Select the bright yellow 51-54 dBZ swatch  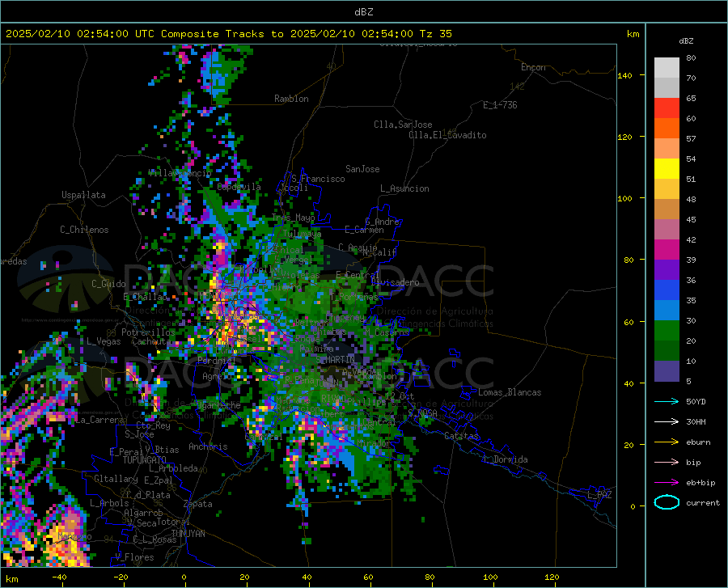click(667, 168)
